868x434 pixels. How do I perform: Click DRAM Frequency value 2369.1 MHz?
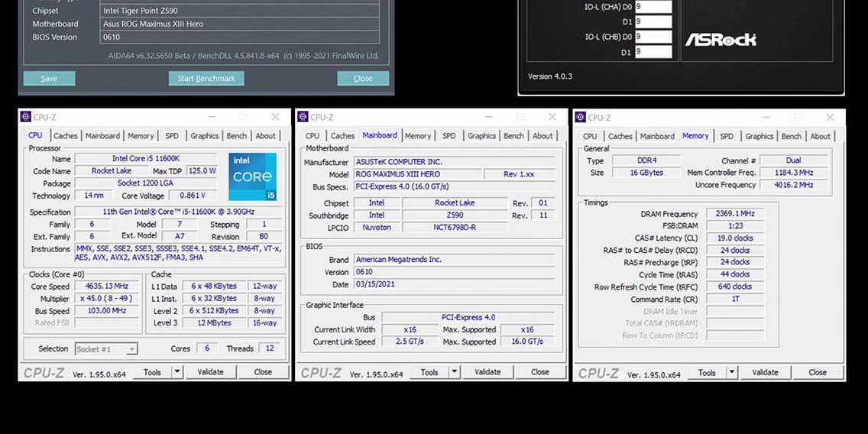735,214
